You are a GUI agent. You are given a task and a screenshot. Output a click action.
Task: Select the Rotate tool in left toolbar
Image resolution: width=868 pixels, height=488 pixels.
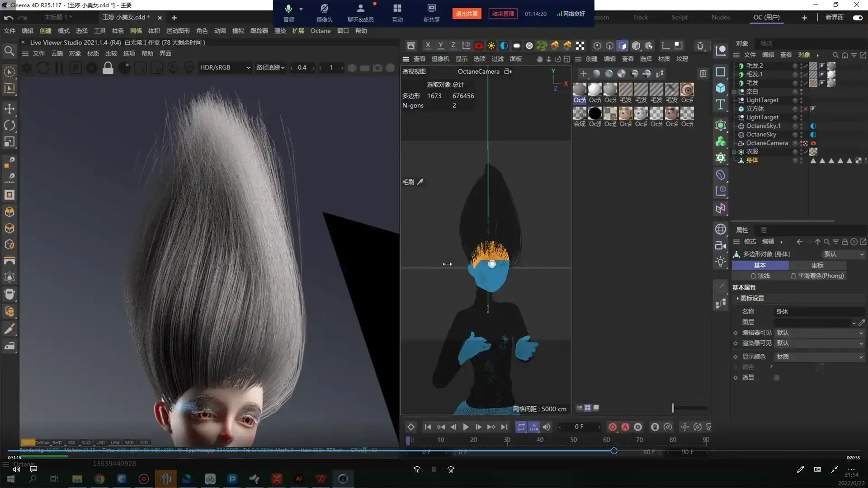tap(9, 125)
